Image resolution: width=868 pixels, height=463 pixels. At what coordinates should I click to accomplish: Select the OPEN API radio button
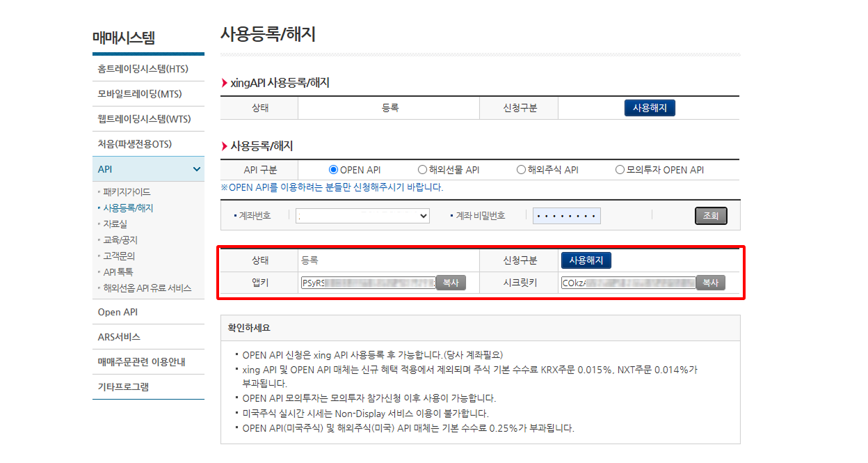333,170
